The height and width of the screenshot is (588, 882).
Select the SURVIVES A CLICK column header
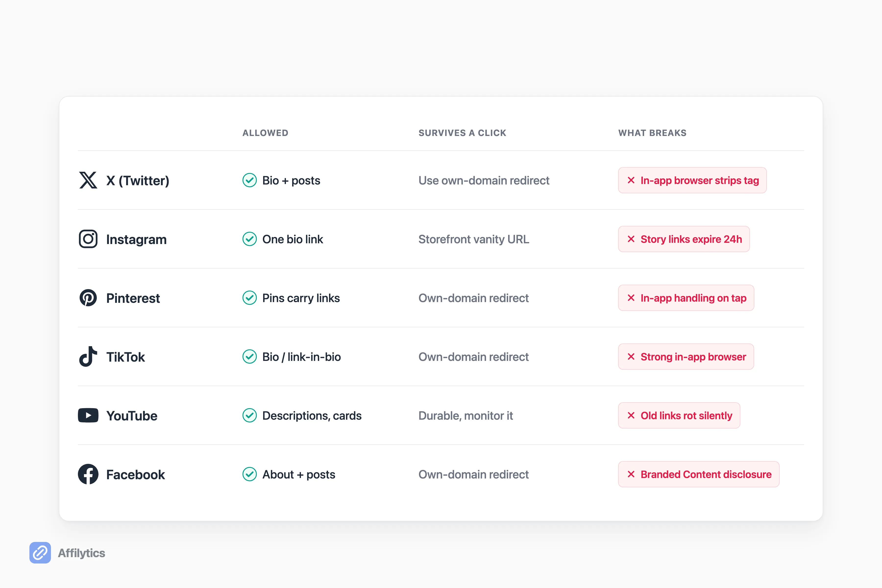click(x=462, y=133)
